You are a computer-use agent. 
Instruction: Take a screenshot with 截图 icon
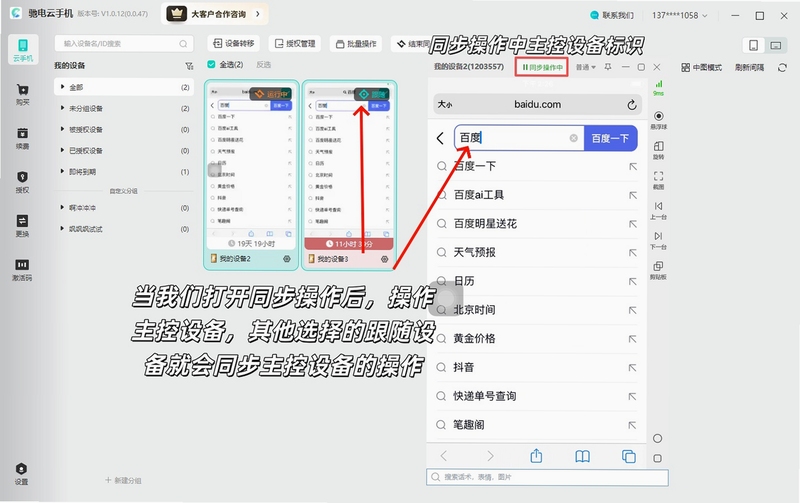(659, 180)
